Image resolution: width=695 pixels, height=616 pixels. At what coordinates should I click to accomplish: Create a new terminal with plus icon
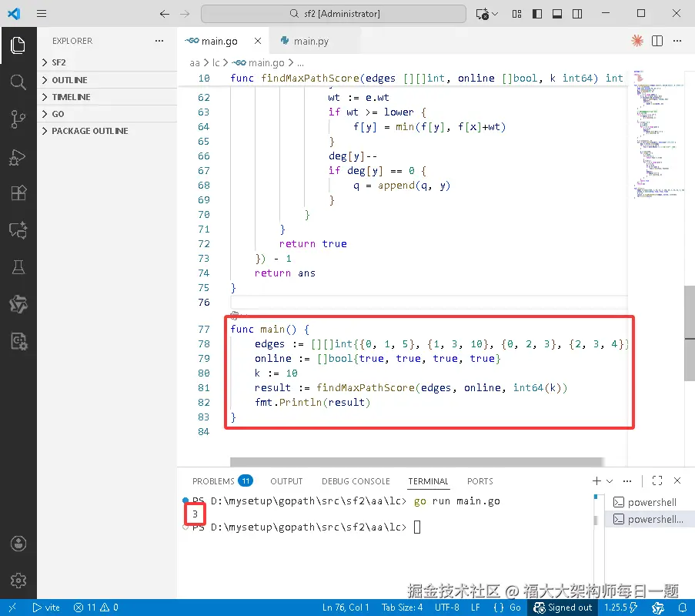[596, 480]
